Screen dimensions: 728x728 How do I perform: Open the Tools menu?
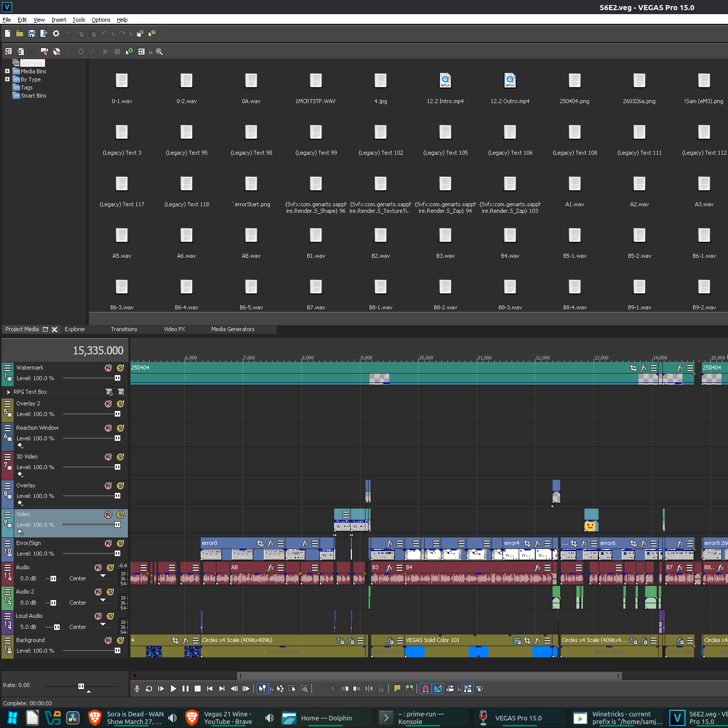point(79,20)
